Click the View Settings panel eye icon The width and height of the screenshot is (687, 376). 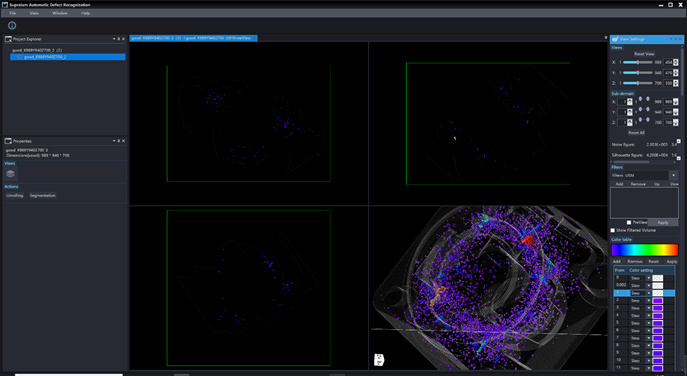tap(615, 39)
